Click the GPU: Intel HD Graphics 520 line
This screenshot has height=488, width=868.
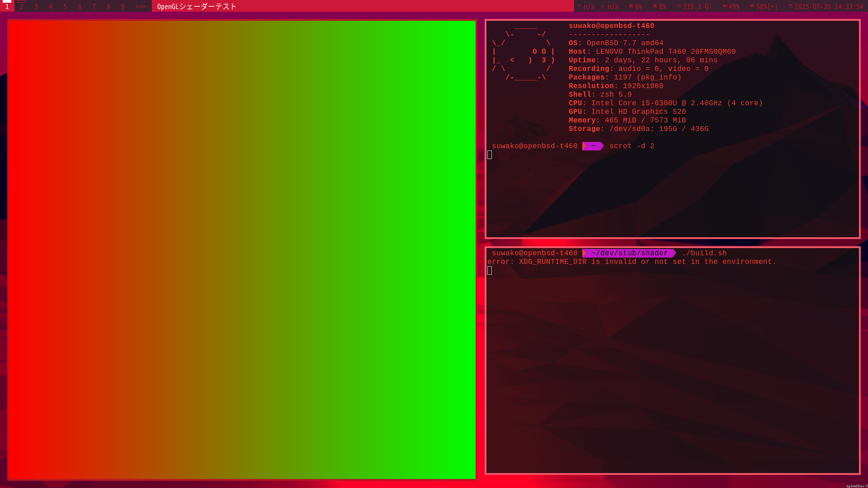(x=627, y=112)
